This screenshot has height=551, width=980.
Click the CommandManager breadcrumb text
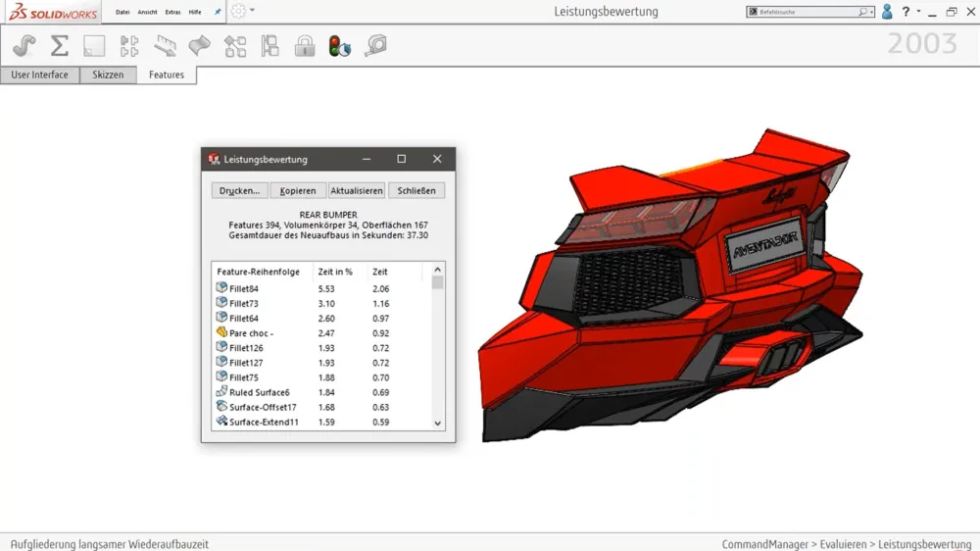pos(765,544)
